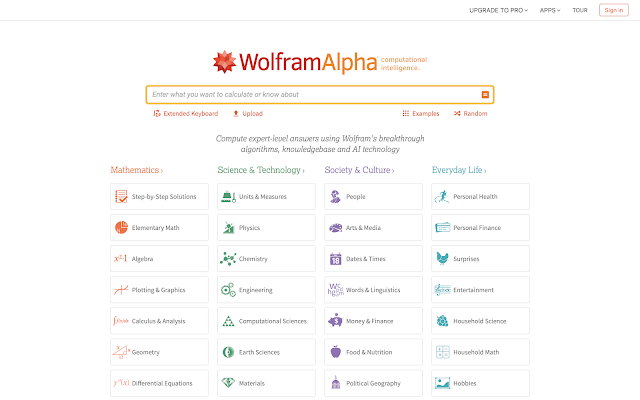Expand the Mathematics category heading

pos(137,170)
